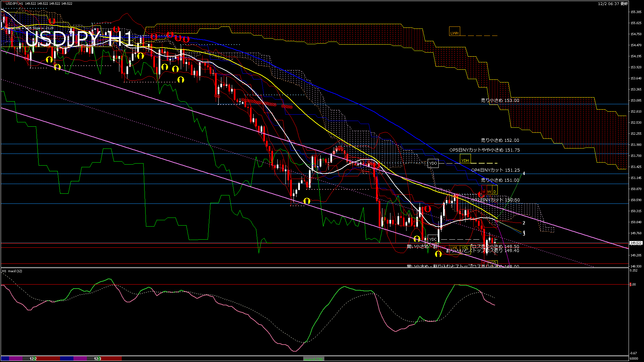Click forecast path number 4 label
Screen dimensions: 644x362
[x=524, y=173]
